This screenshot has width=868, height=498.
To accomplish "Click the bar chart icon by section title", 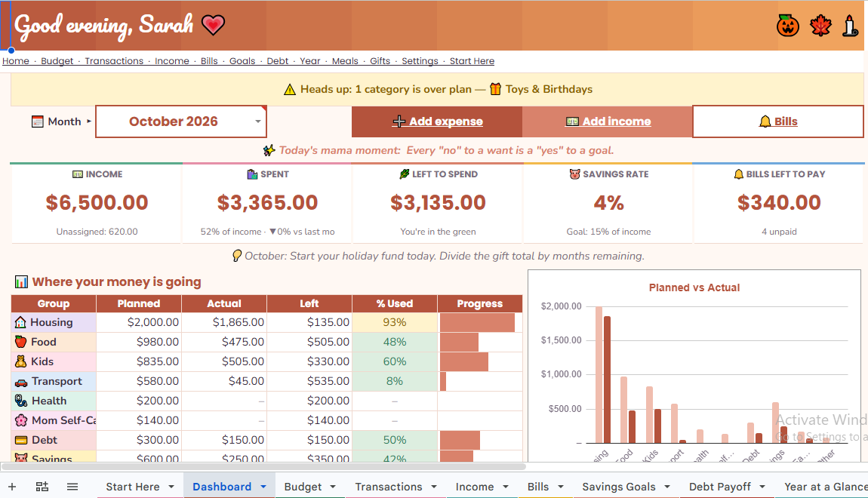I will (21, 281).
